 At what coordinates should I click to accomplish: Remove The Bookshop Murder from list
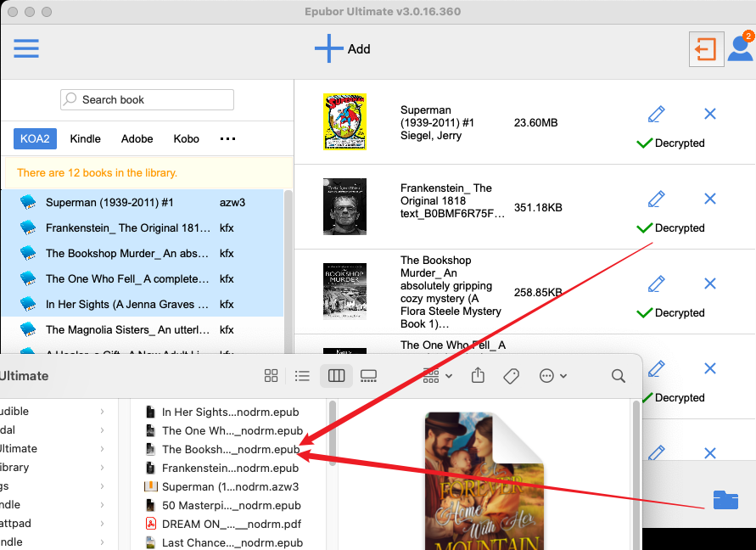coord(709,283)
